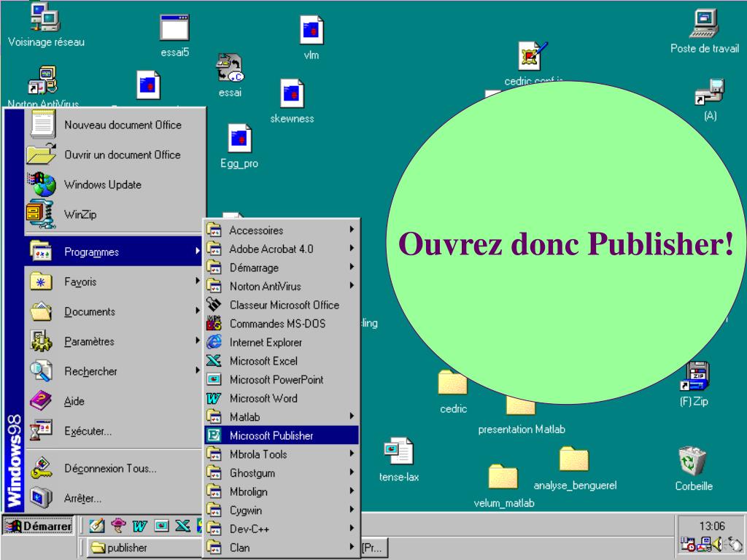The height and width of the screenshot is (560, 747).
Task: Click the Task Scheduler tray icon
Action: click(x=687, y=544)
